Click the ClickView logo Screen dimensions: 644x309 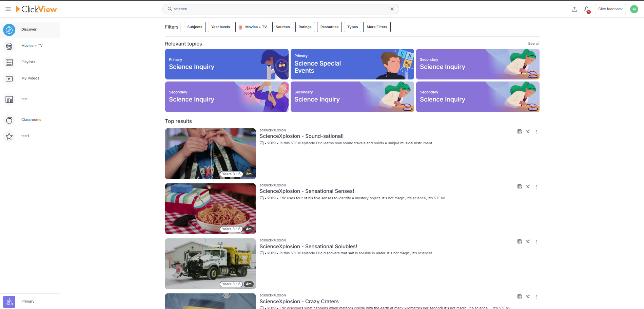click(36, 9)
